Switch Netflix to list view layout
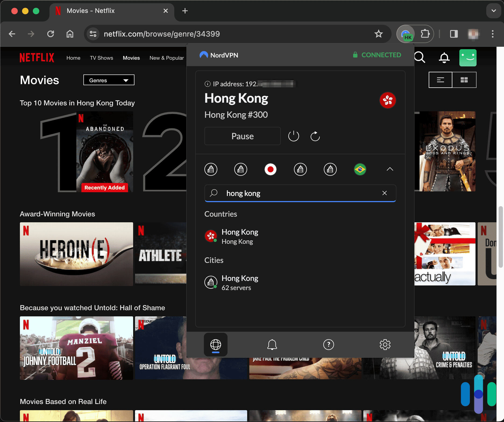 [x=440, y=80]
